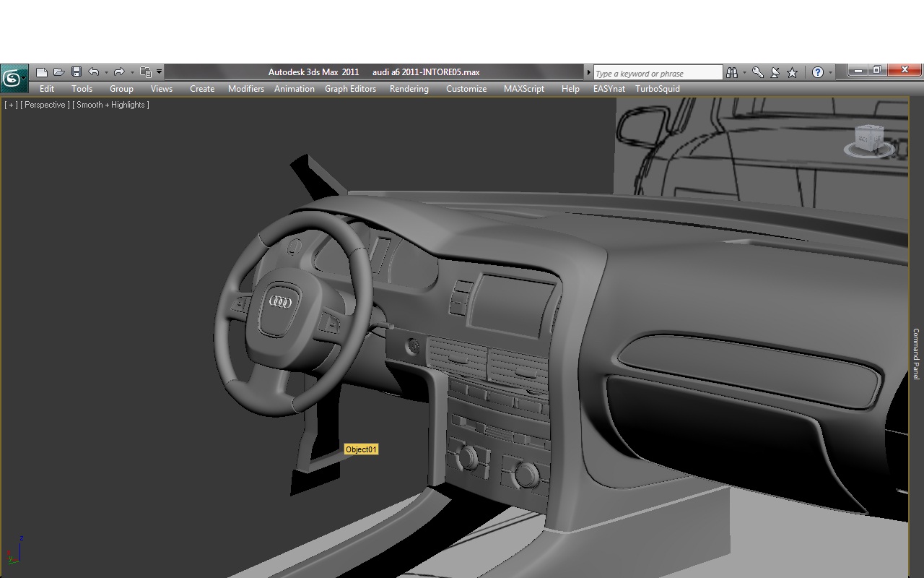Expand the Help dropdown arrow

click(x=830, y=73)
